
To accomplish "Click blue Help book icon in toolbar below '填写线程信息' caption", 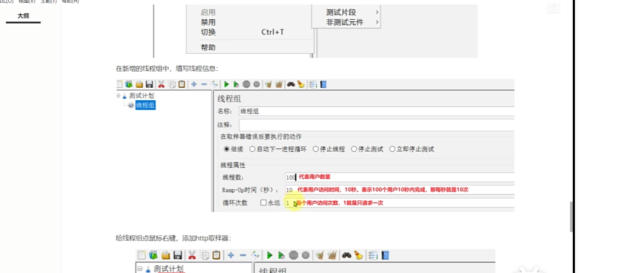I will coord(323,84).
